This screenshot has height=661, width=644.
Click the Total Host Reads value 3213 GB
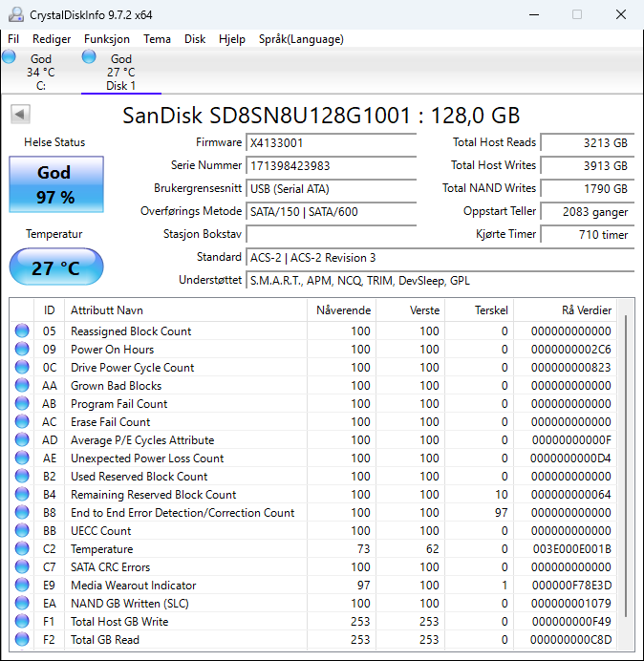tap(587, 143)
